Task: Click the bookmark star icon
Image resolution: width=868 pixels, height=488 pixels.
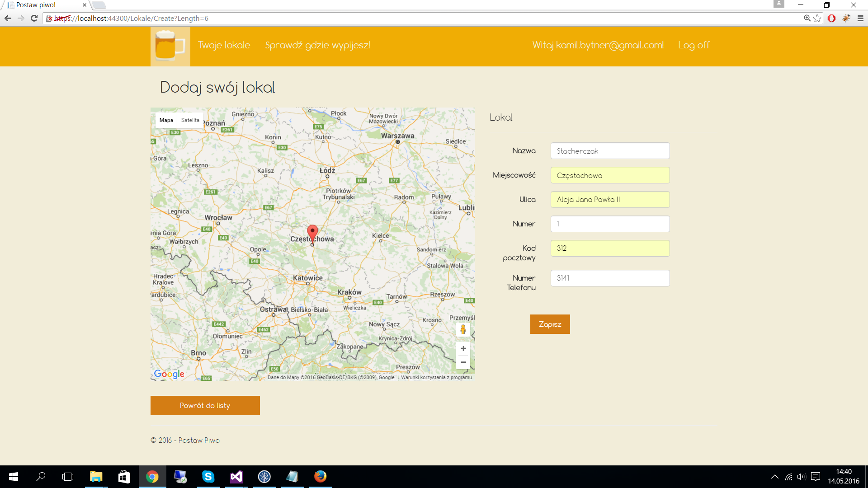Action: (x=817, y=19)
